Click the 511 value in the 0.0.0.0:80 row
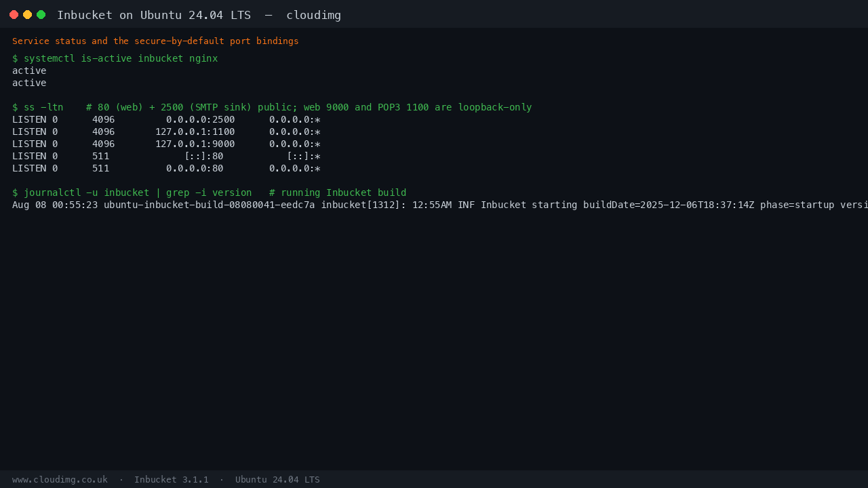 pos(101,168)
